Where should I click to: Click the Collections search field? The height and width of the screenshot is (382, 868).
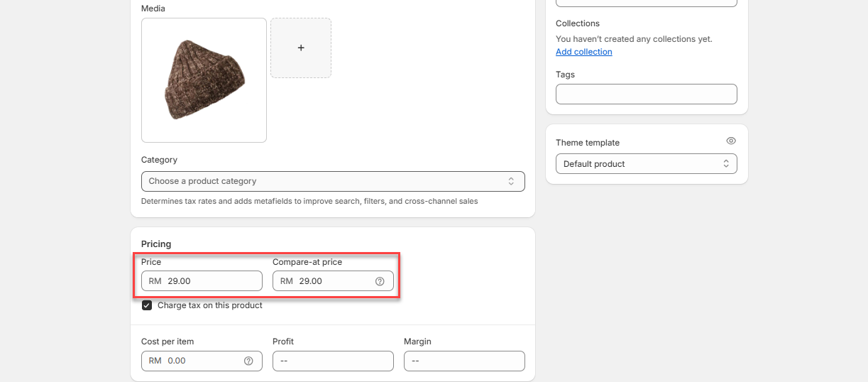[x=646, y=2]
